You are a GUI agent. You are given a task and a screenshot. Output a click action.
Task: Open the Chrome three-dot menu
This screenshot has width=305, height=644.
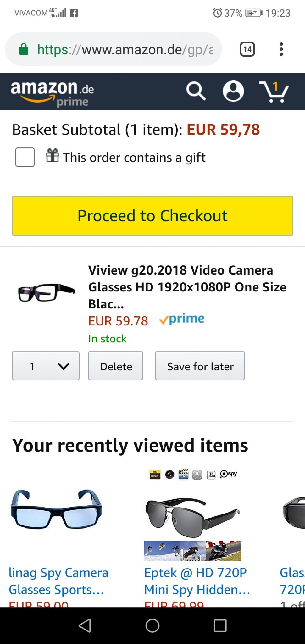[281, 49]
